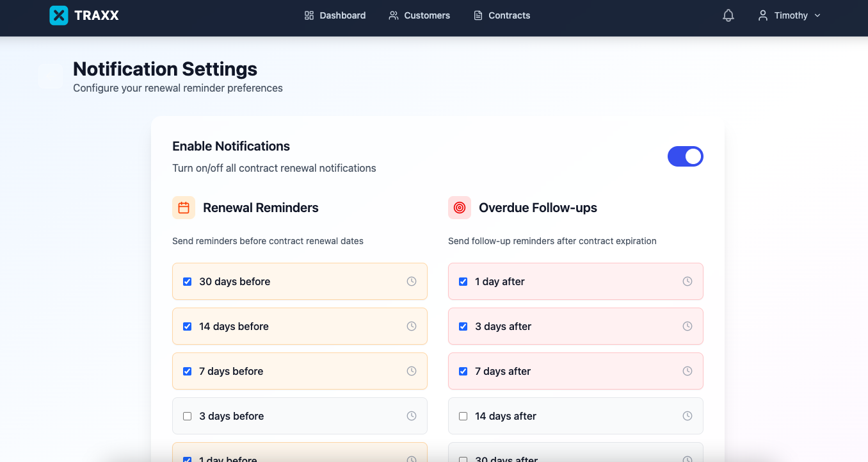Open the Timothy user menu dropdown
868x462 pixels.
coord(789,15)
